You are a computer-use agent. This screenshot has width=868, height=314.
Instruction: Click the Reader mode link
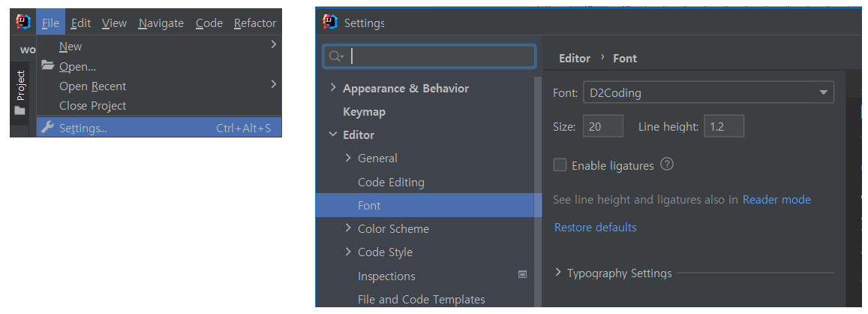pos(776,199)
